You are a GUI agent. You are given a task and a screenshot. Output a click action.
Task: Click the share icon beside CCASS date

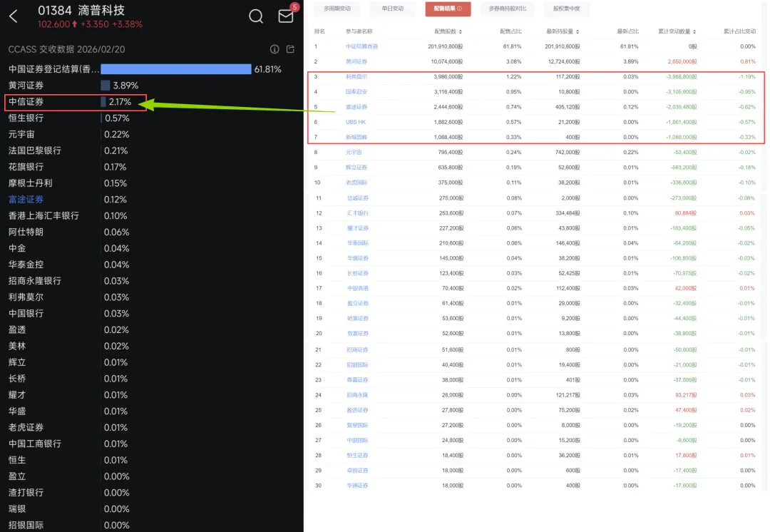(290, 49)
